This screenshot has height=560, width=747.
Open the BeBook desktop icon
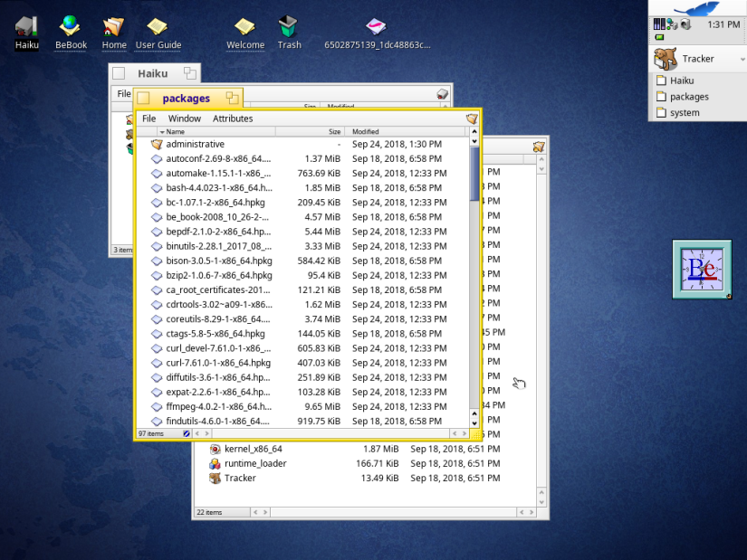pos(71,26)
